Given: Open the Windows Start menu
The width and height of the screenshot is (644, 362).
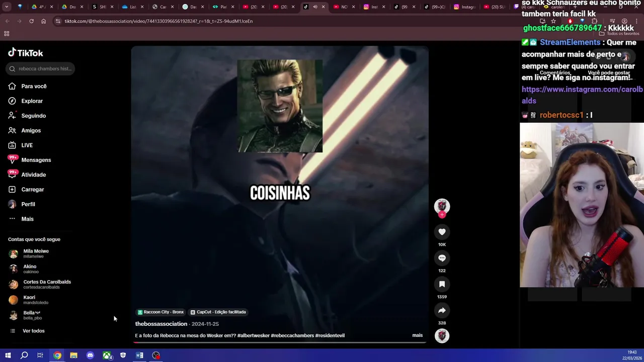Looking at the screenshot, I should [x=8, y=355].
